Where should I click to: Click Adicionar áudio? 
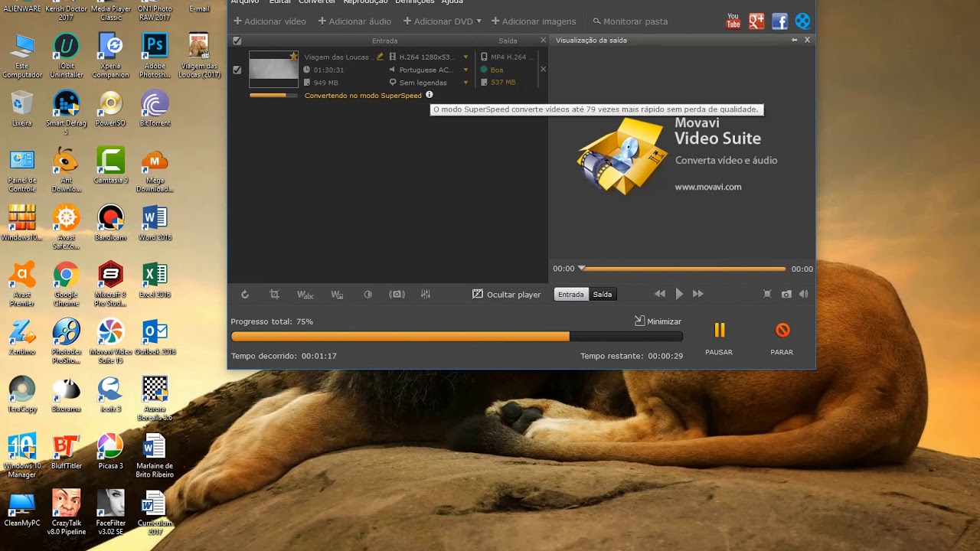[x=354, y=21]
